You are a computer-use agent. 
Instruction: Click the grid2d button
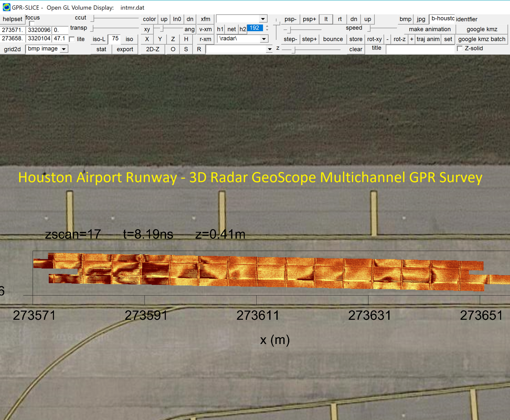pos(12,49)
